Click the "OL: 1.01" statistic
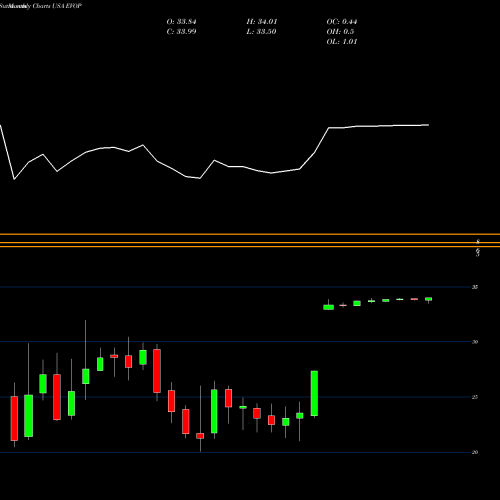The height and width of the screenshot is (500, 500). 342,42
